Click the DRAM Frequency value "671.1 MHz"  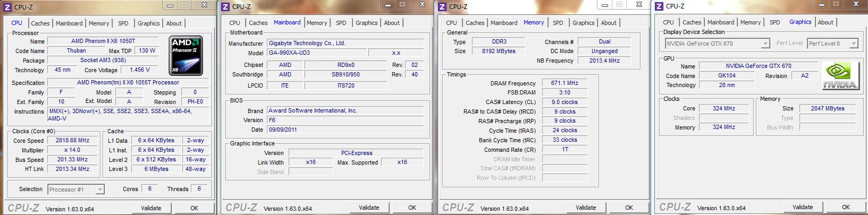564,83
